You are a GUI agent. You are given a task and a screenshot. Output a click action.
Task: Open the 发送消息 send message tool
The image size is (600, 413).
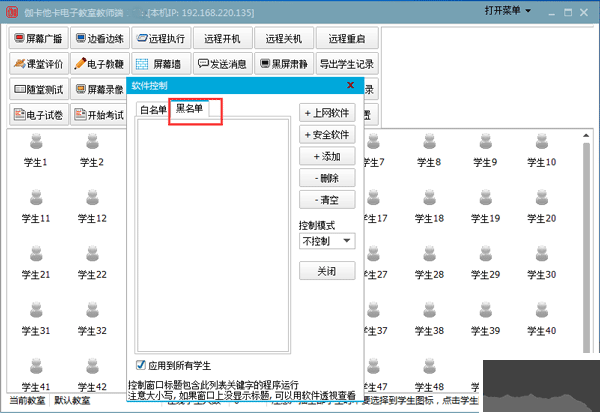tap(223, 64)
